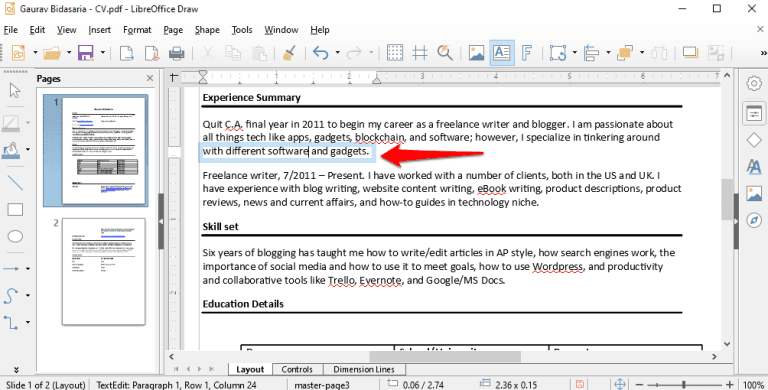Toggle the Shadow icon
This screenshot has width=768, height=390.
point(691,53)
